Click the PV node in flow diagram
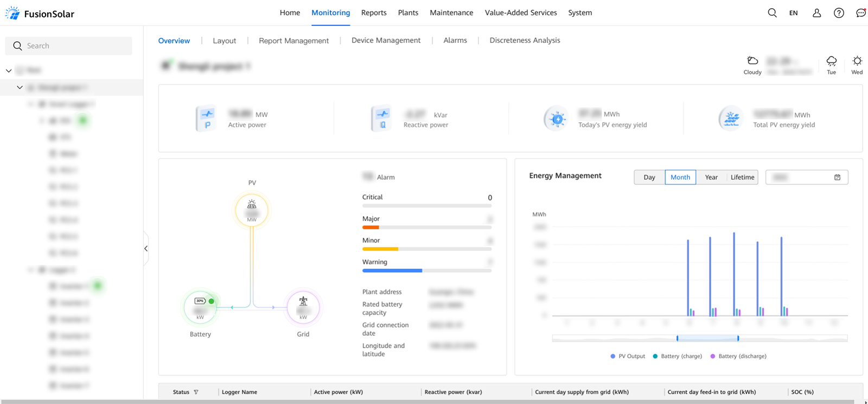 click(252, 210)
